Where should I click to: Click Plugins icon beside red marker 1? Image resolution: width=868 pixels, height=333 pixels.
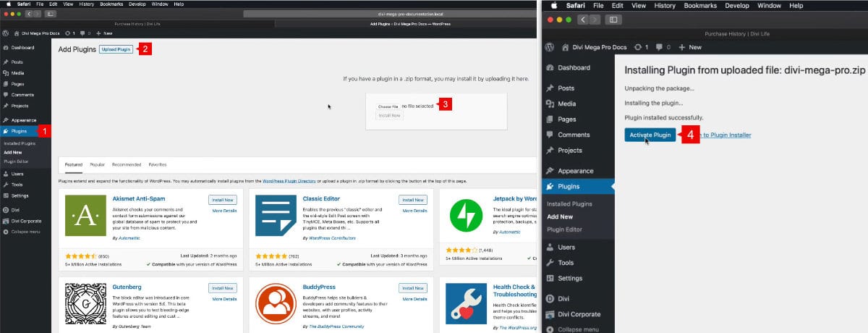click(x=6, y=131)
